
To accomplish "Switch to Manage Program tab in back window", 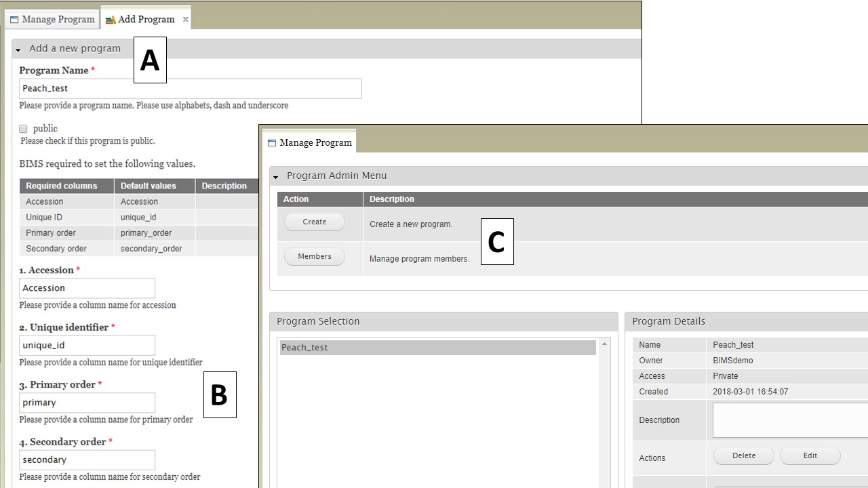I will (x=52, y=19).
